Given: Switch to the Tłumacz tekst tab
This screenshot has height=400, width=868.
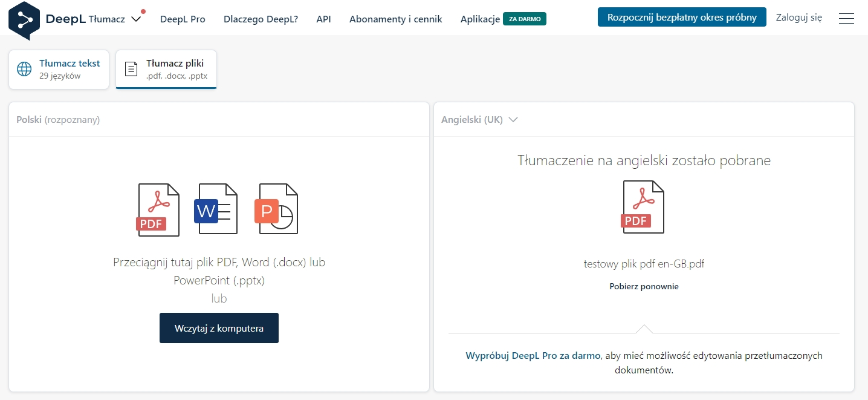Looking at the screenshot, I should pyautogui.click(x=59, y=69).
